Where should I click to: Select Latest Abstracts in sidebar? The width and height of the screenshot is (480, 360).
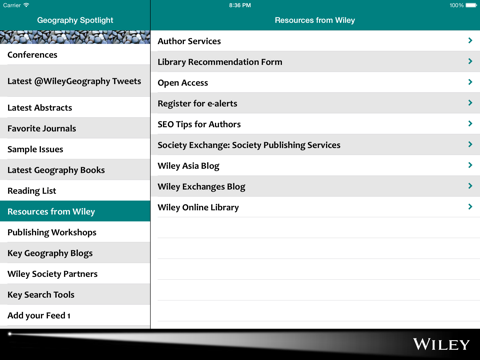(x=75, y=107)
